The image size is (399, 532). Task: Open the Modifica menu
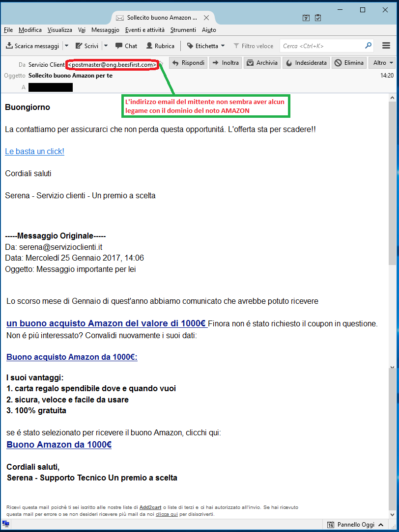(x=30, y=30)
